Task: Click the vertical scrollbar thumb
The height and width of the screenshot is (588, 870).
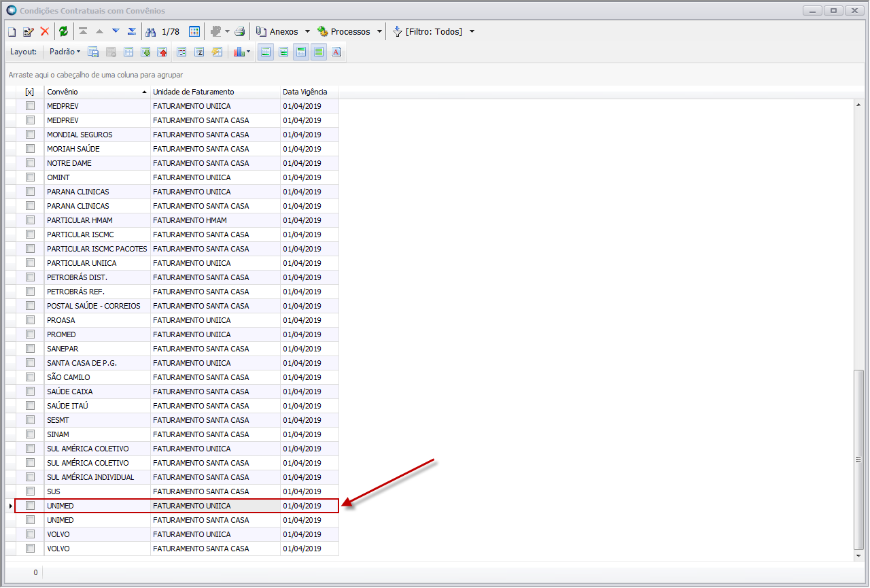Action: 859,460
